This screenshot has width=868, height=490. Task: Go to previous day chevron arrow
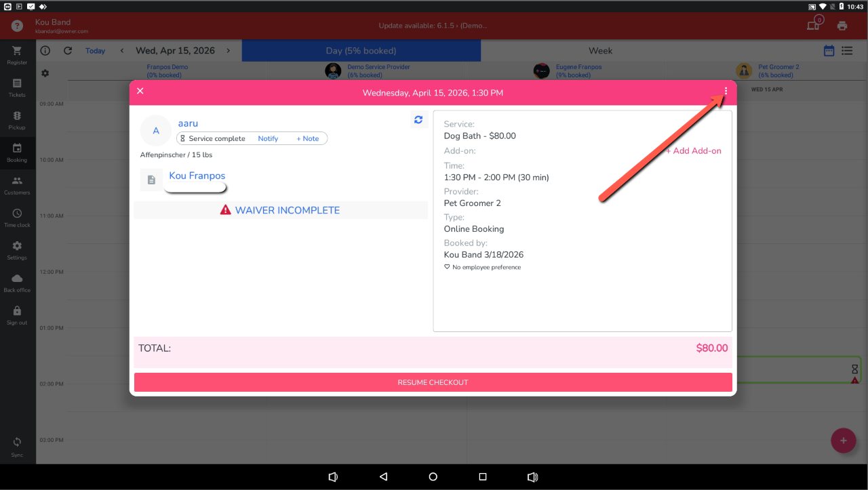122,51
